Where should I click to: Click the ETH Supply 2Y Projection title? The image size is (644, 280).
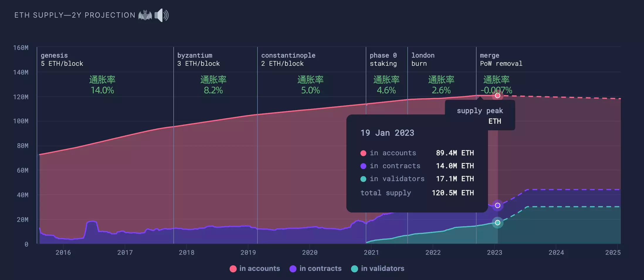75,15
